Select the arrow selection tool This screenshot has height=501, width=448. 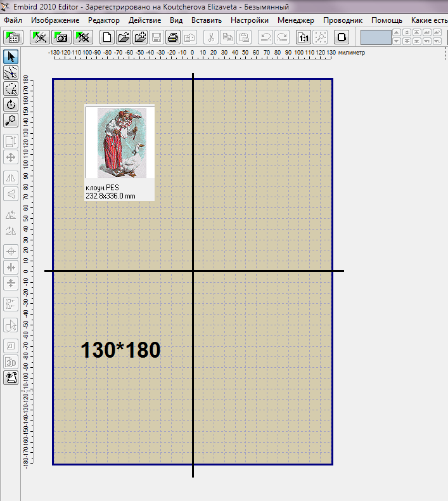coord(11,58)
